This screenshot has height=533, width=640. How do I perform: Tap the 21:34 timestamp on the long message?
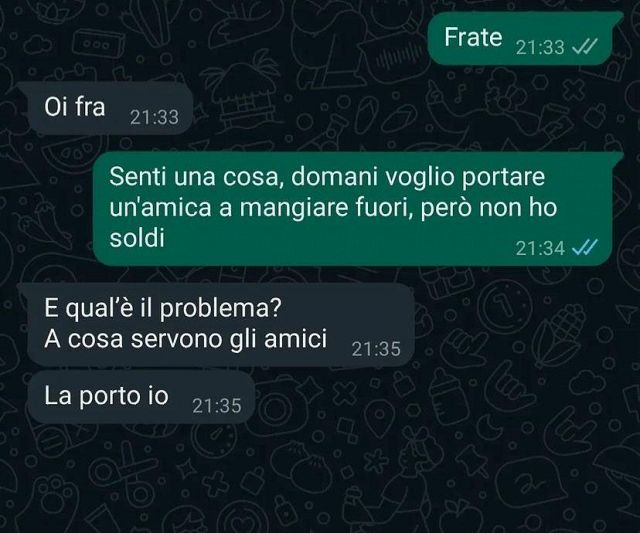[x=540, y=248]
